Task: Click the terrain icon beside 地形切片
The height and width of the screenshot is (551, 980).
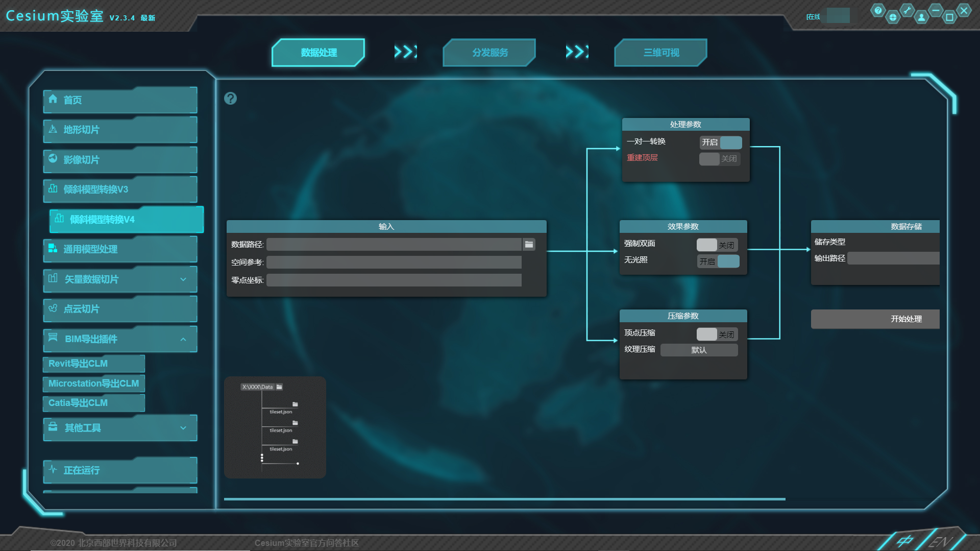Action: [x=53, y=129]
